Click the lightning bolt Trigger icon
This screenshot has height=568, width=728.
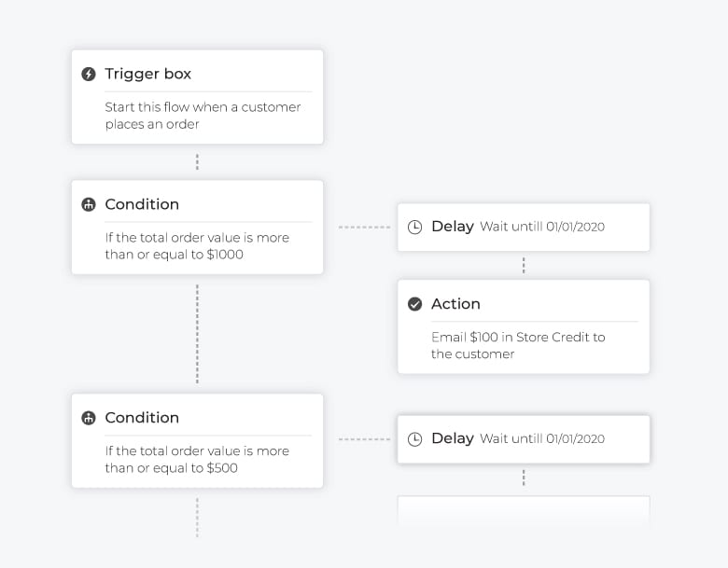point(89,74)
